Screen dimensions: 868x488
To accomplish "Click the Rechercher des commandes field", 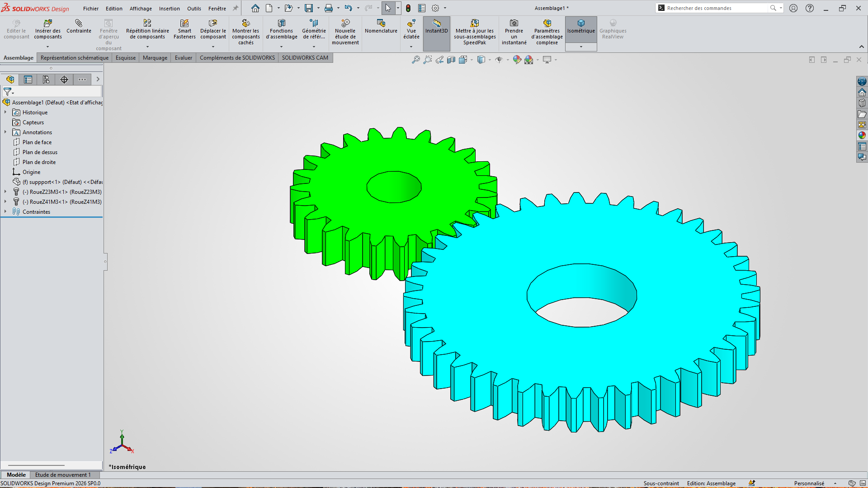I will point(717,8).
